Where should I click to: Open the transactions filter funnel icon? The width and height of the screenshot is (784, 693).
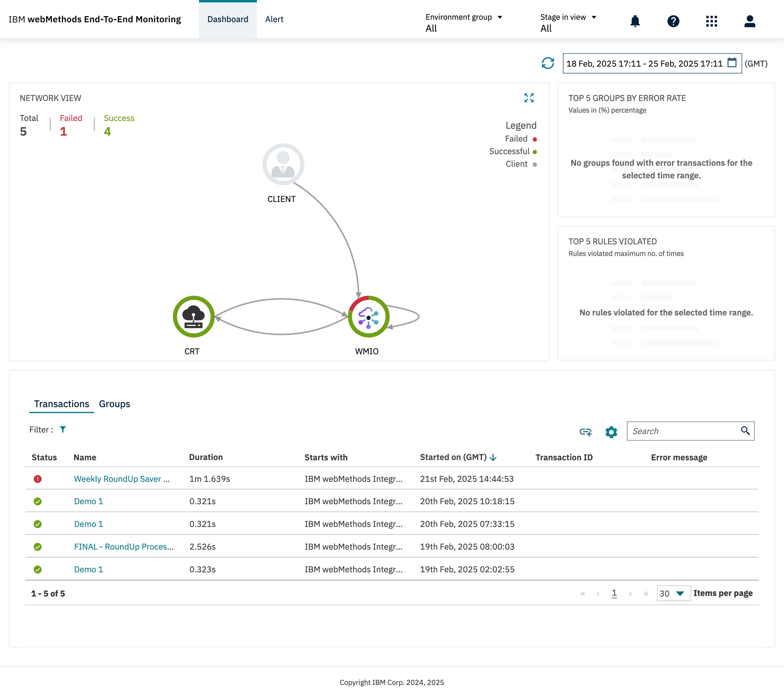pos(63,429)
